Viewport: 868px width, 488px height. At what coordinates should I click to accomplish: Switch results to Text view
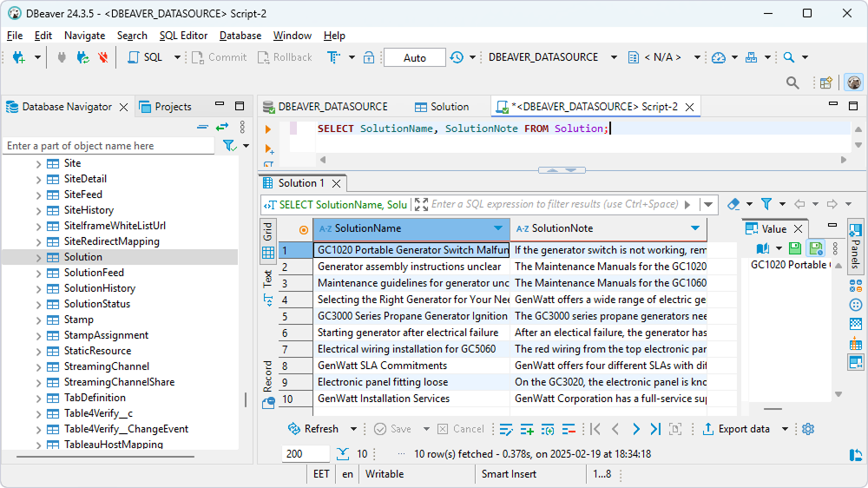point(267,278)
